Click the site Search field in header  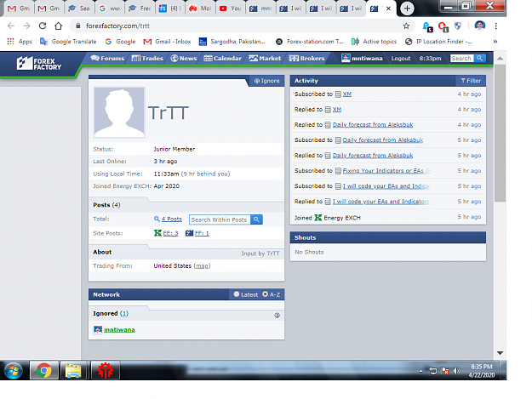point(461,59)
